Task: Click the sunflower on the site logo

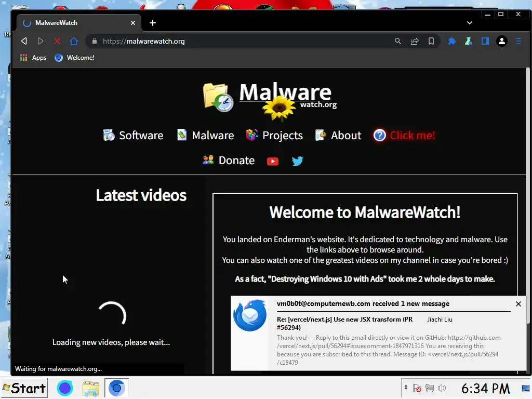Action: click(x=279, y=108)
